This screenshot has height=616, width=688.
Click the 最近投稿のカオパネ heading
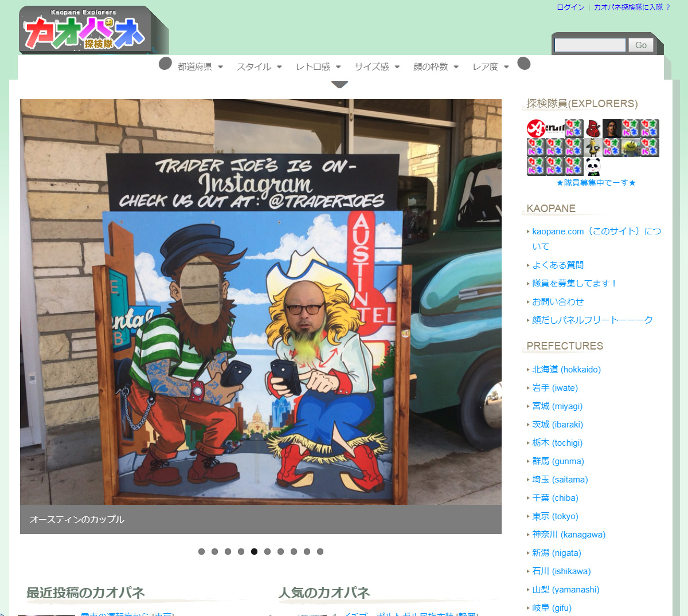tap(85, 593)
